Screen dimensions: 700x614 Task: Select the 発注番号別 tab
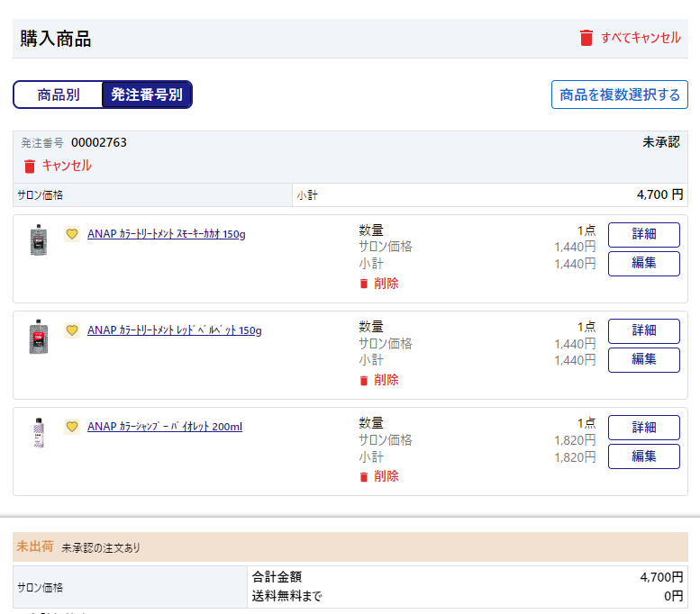coord(147,95)
